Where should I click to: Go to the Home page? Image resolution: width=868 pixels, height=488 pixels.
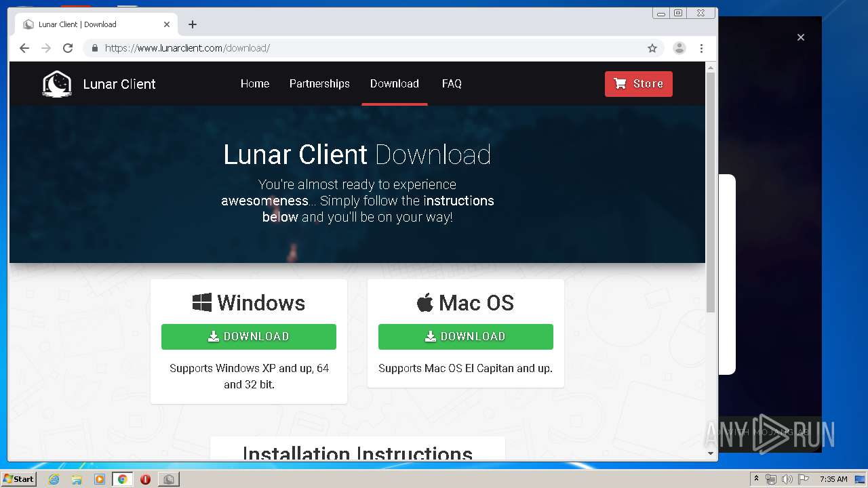[x=255, y=84]
